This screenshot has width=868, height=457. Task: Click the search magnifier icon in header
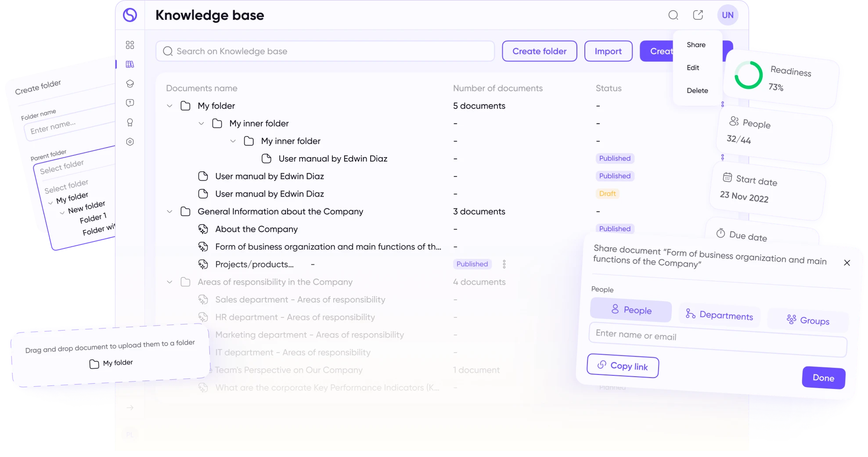(673, 15)
